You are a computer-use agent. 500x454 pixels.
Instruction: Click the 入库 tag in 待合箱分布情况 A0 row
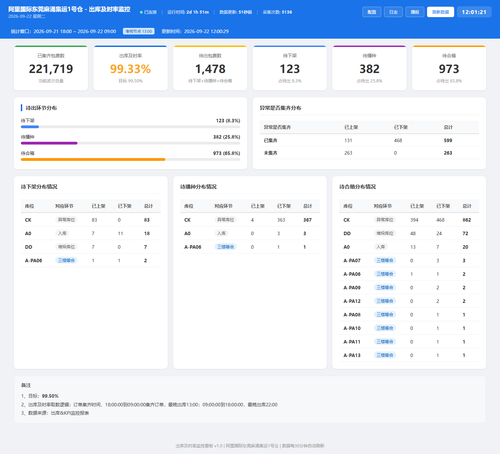click(x=381, y=247)
